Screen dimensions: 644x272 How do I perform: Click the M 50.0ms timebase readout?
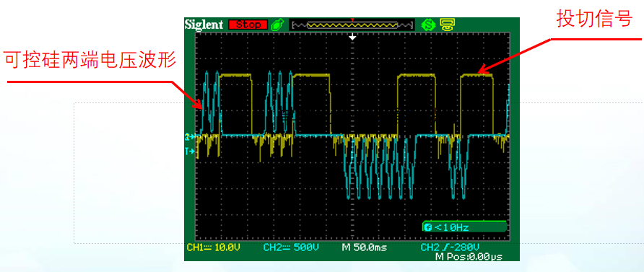364,247
